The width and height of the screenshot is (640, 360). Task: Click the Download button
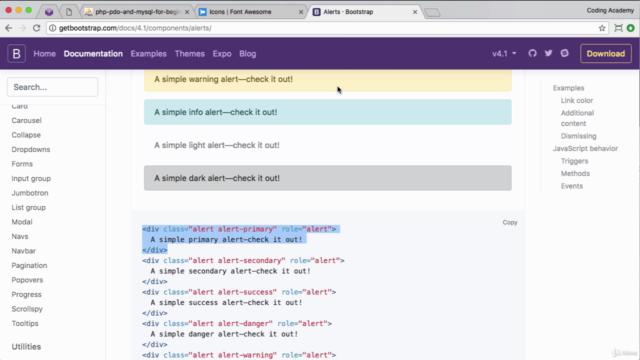606,53
